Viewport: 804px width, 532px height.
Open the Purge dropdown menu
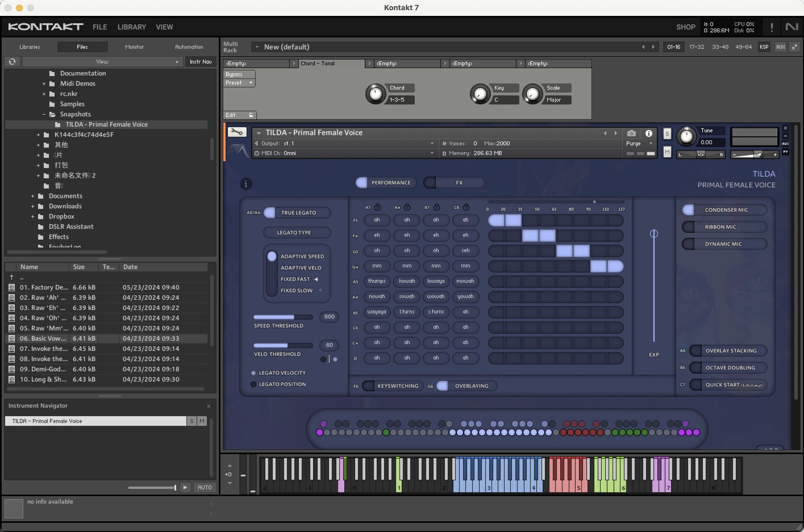click(x=639, y=144)
